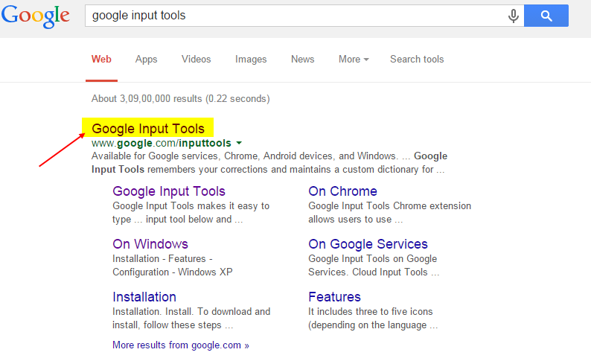This screenshot has height=364, width=591.
Task: Expand the green arrow beside inputtools URL
Action: 239,143
